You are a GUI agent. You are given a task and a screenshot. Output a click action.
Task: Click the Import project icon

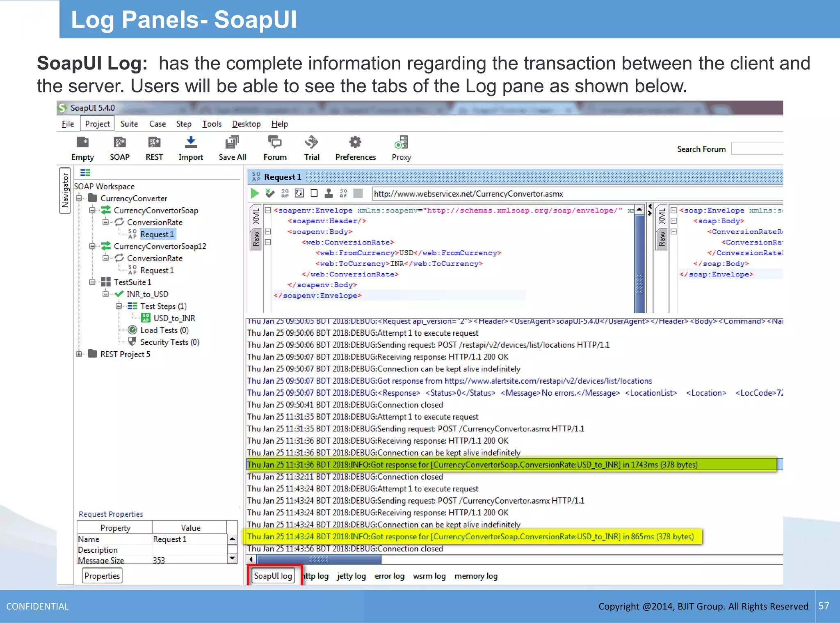(x=191, y=142)
